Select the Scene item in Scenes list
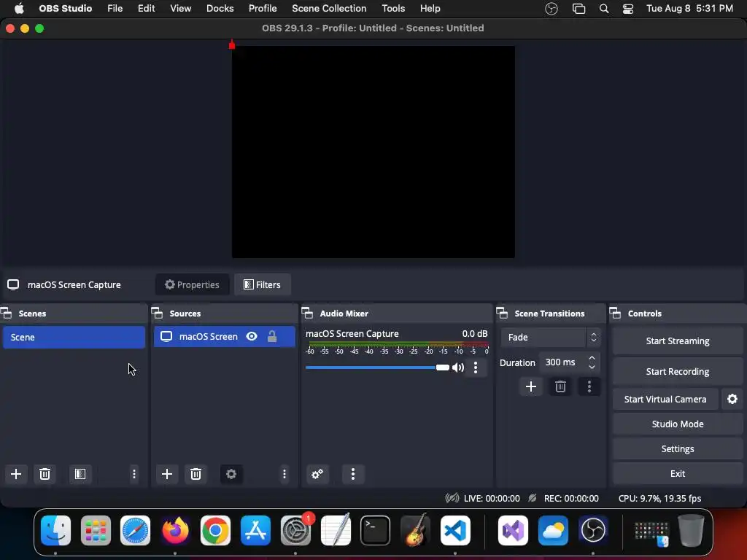 (74, 337)
